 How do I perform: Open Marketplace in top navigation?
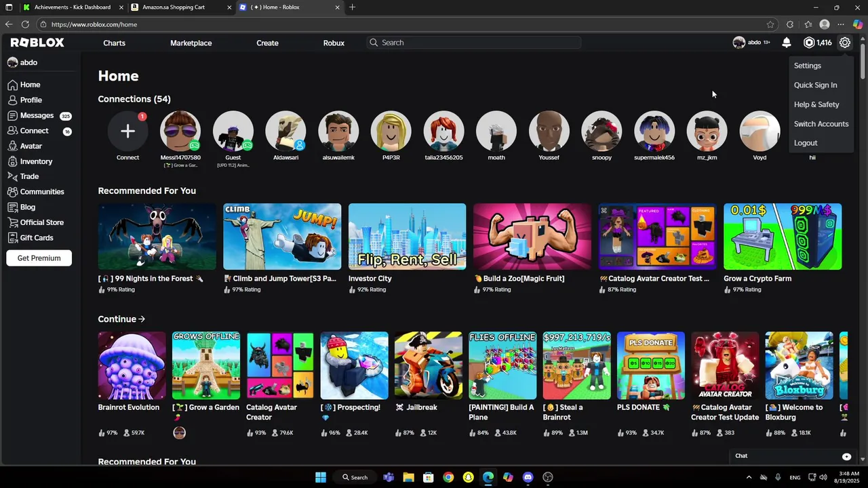click(x=191, y=43)
